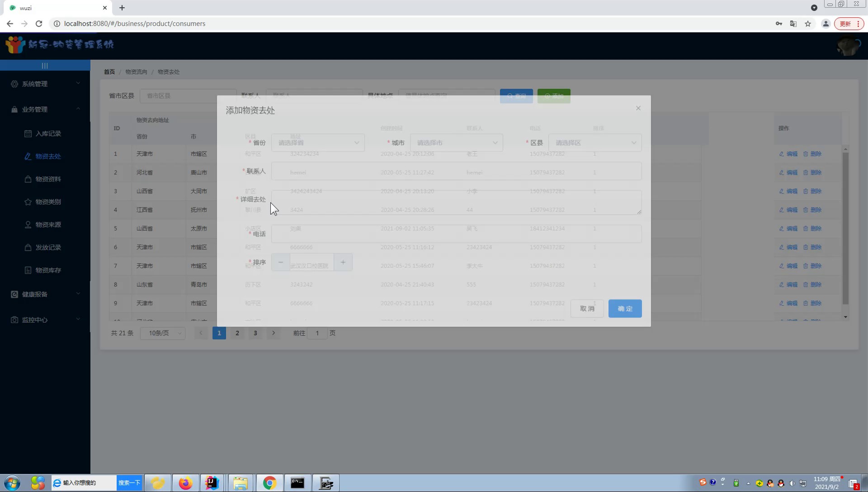Collapse sidebar with hamburger icon

[x=45, y=66]
